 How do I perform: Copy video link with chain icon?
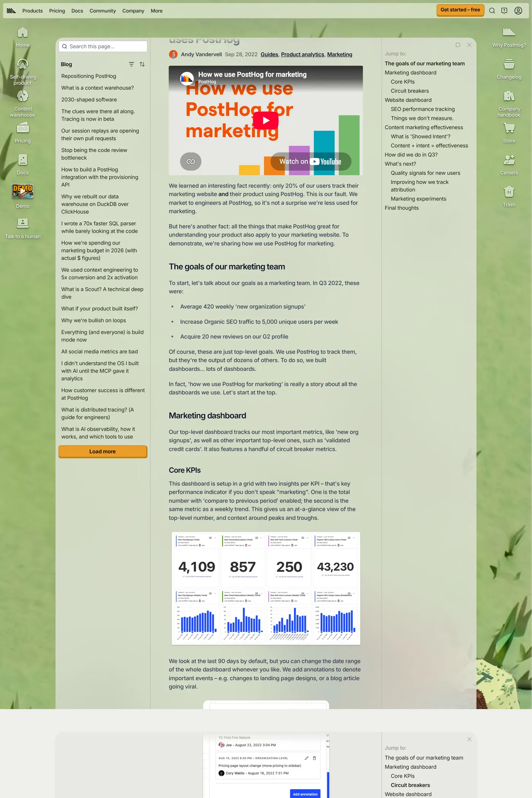[191, 161]
